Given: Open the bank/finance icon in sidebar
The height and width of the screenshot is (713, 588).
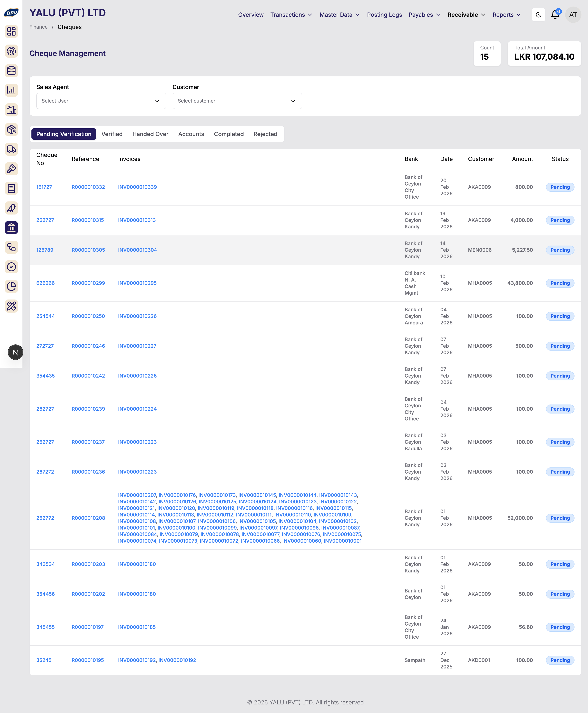Looking at the screenshot, I should [11, 228].
